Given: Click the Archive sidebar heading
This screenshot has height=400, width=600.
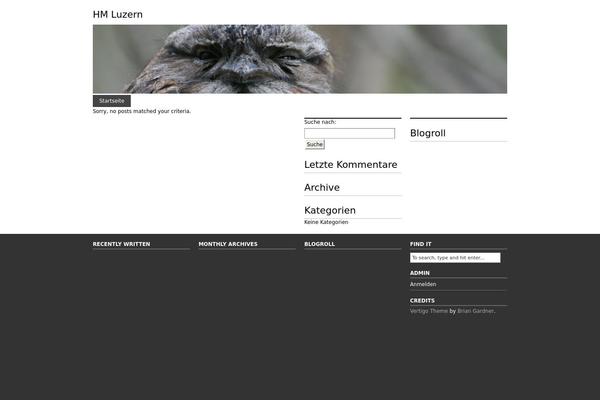Looking at the screenshot, I should (322, 188).
